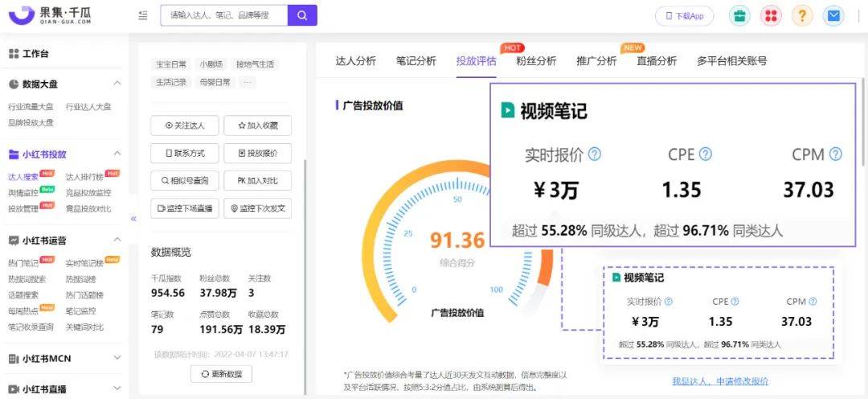Click the 更新数据 refresh button
The height and width of the screenshot is (399, 868).
(221, 374)
